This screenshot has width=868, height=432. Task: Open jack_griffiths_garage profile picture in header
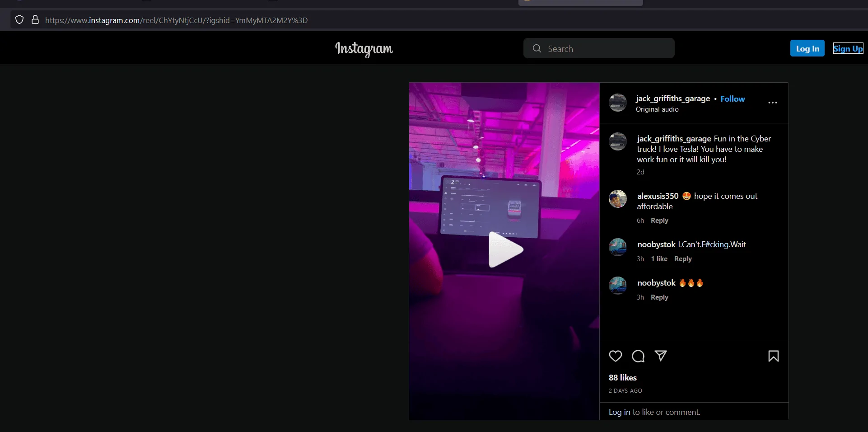[x=617, y=103]
